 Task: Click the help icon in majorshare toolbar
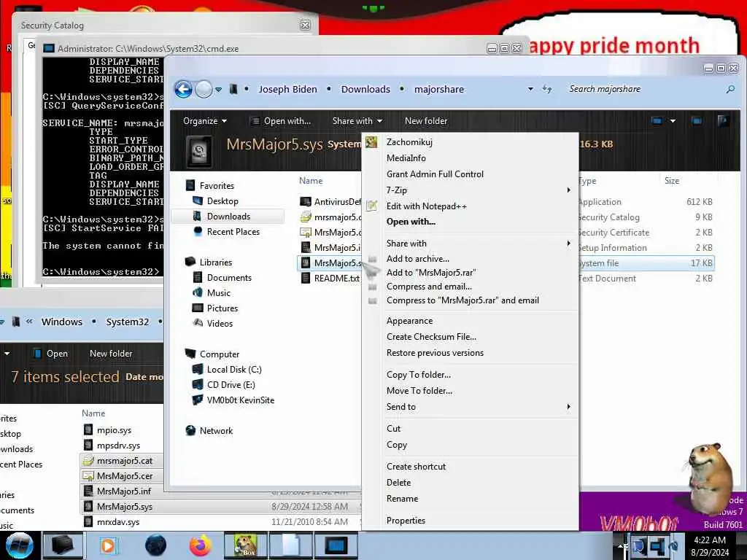pyautogui.click(x=723, y=121)
